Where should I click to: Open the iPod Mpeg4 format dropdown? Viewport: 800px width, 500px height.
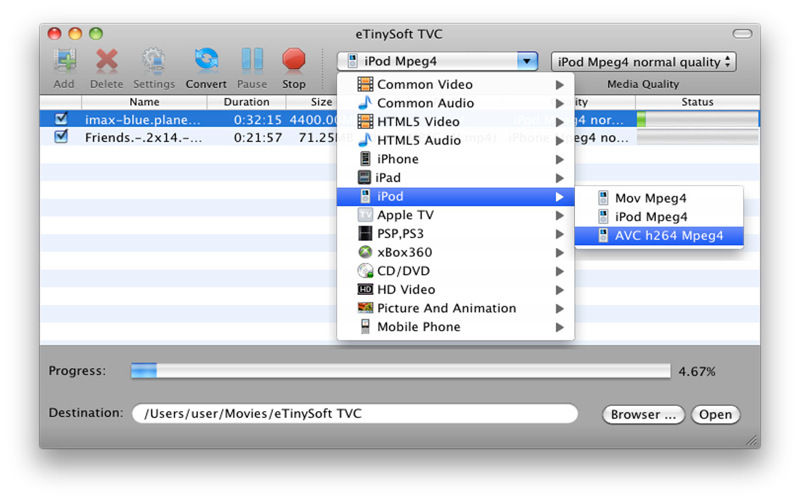437,62
